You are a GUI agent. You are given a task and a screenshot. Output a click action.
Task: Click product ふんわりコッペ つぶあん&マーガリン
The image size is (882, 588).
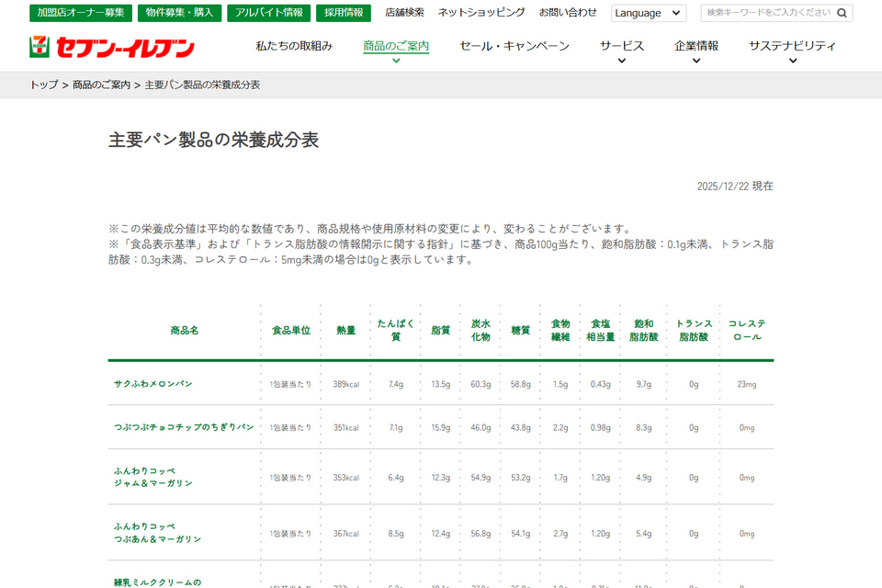[x=157, y=533]
